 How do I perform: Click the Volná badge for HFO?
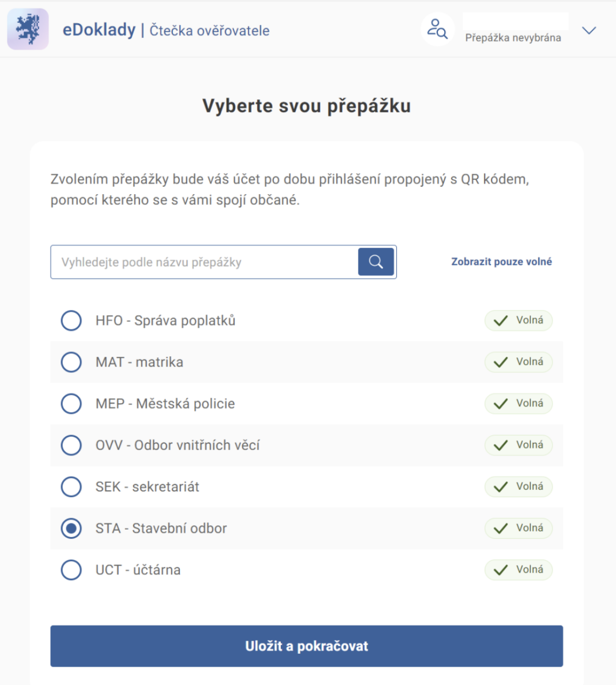(518, 320)
